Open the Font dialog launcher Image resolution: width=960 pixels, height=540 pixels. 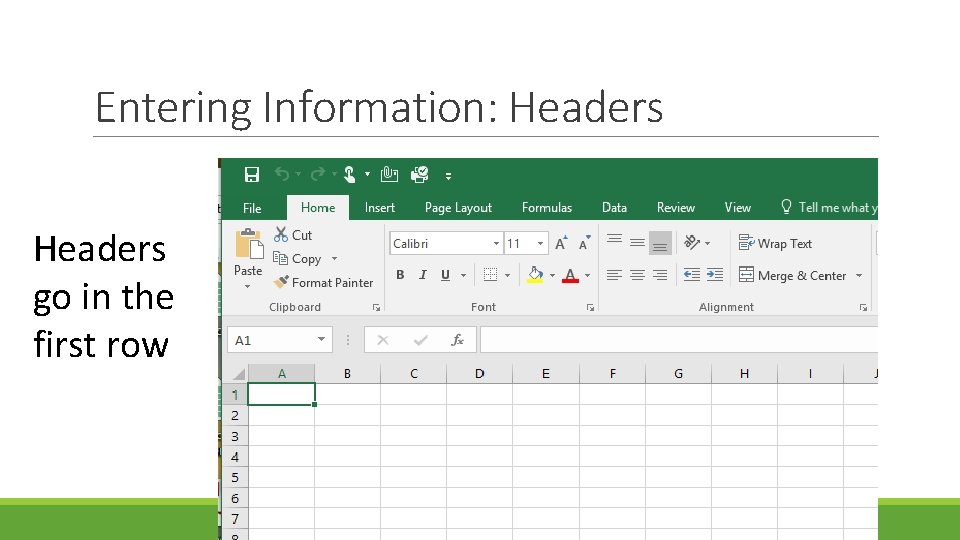tap(590, 307)
